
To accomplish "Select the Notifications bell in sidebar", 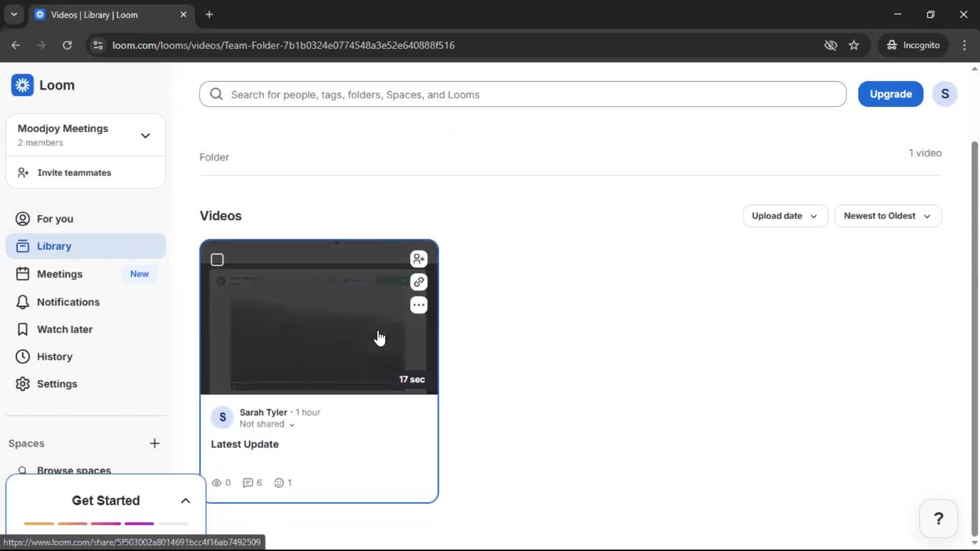I will click(x=67, y=302).
